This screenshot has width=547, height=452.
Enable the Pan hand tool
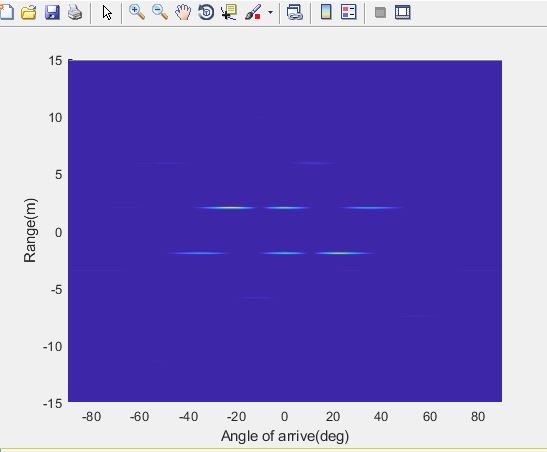point(183,13)
